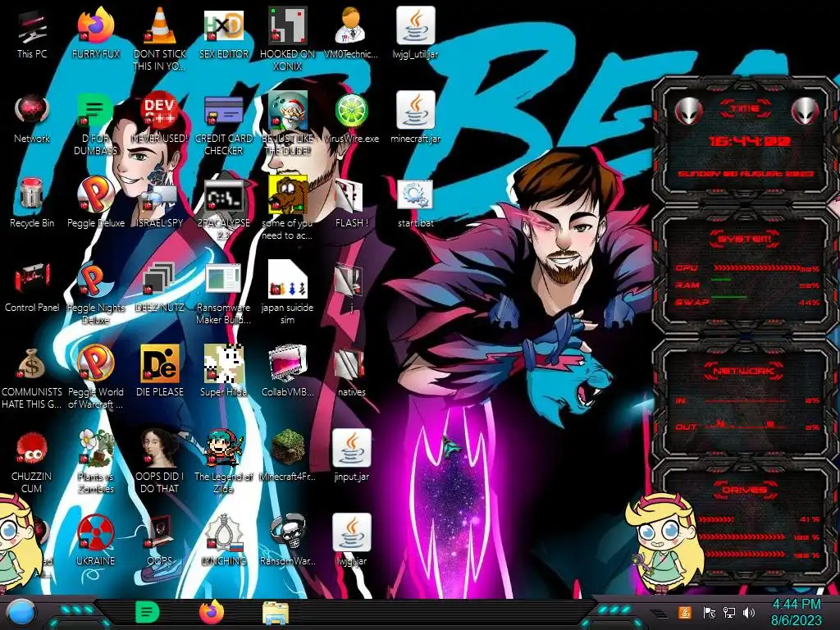Open the taskbar clock showing 4:44 PM
The height and width of the screenshot is (630, 840).
click(796, 612)
